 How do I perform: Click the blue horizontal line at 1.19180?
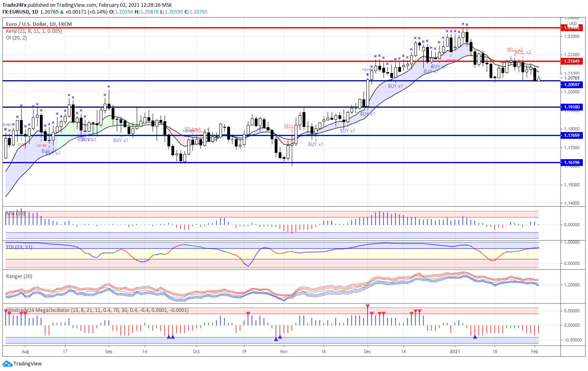[281, 107]
